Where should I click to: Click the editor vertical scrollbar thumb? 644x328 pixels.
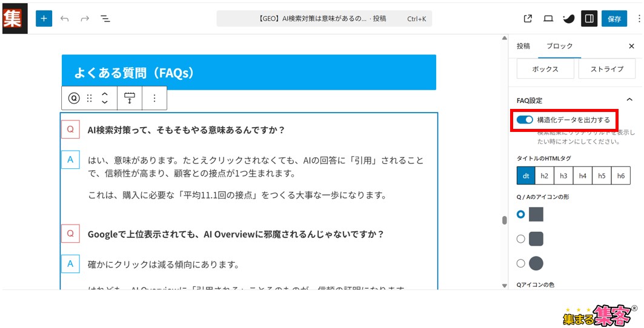click(505, 220)
